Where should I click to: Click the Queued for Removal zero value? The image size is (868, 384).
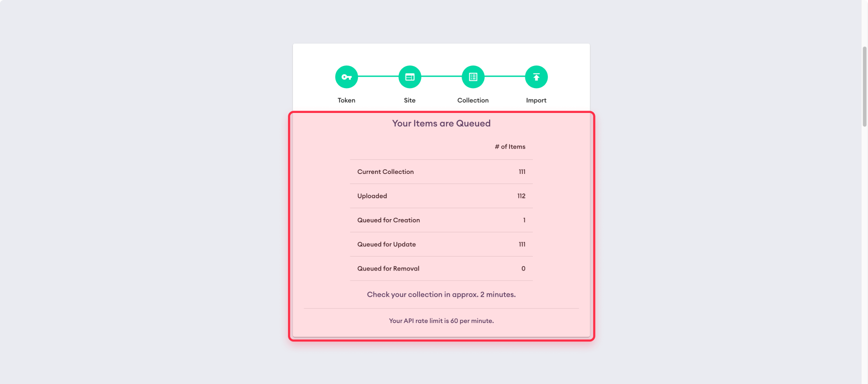tap(523, 268)
